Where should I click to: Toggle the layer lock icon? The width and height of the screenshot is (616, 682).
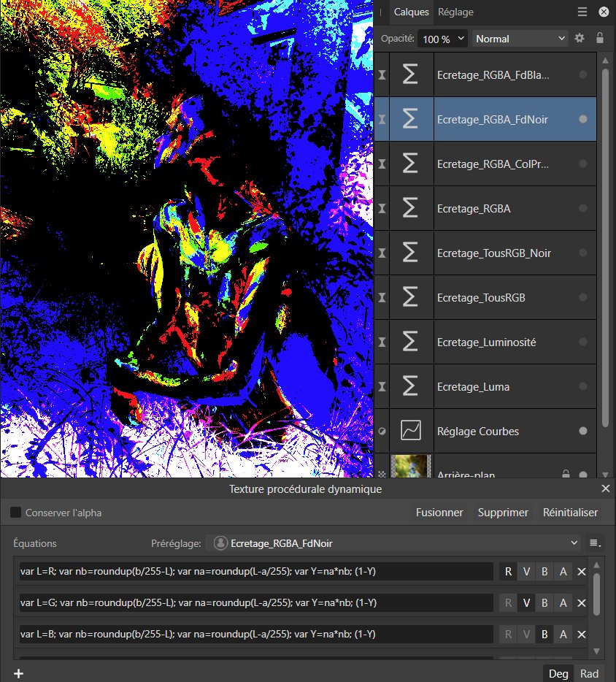pyautogui.click(x=600, y=38)
